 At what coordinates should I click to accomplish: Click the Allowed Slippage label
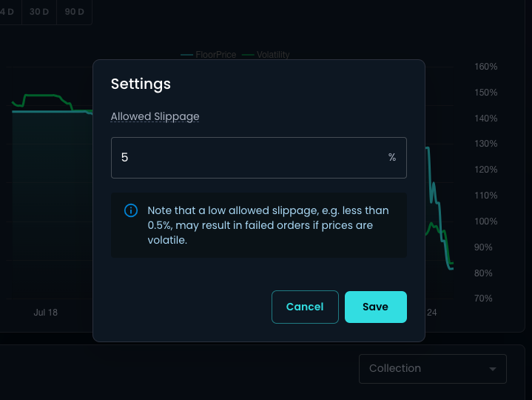tap(155, 116)
